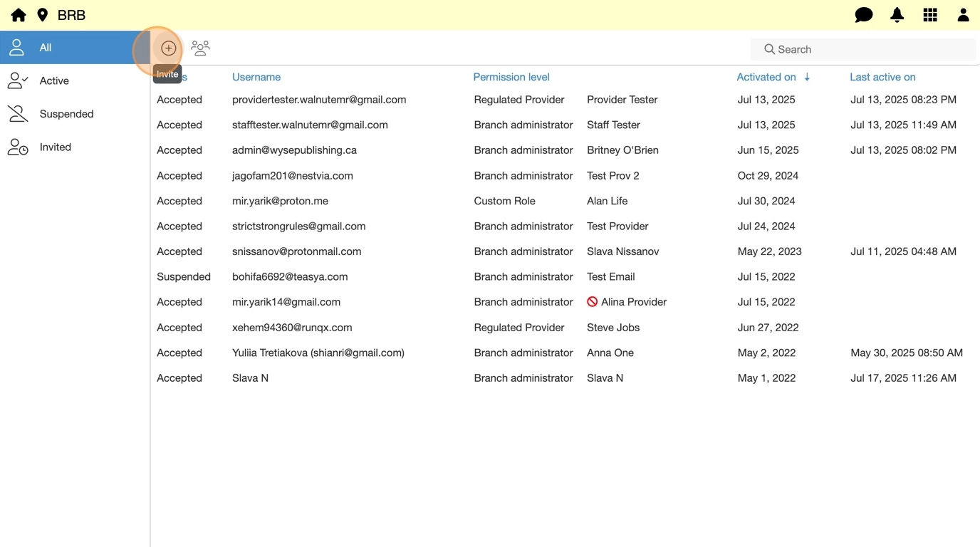Open the Invited users filter

[x=55, y=147]
